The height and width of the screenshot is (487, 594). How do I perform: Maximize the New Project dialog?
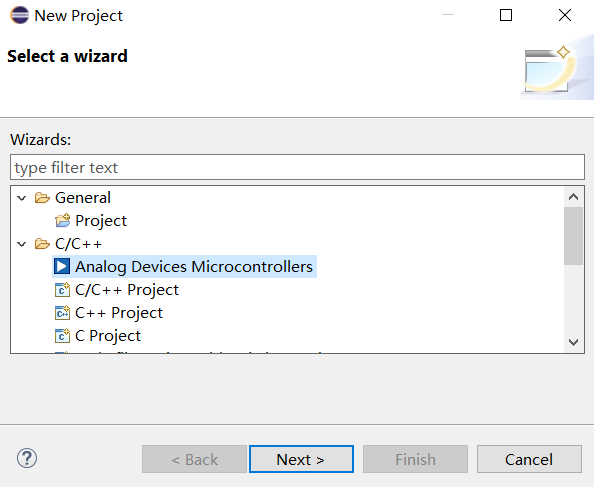pyautogui.click(x=506, y=15)
